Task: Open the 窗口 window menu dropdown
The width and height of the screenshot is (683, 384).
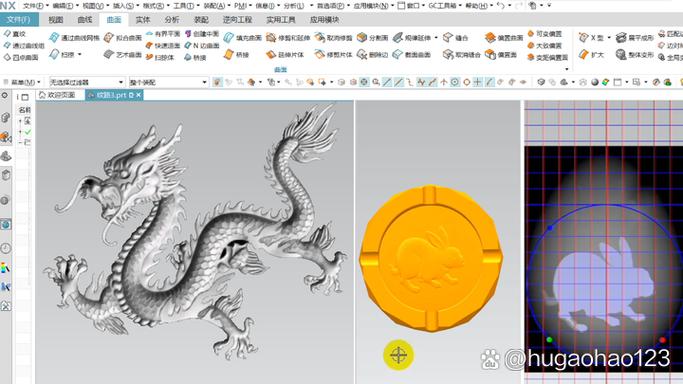Action: (x=411, y=6)
